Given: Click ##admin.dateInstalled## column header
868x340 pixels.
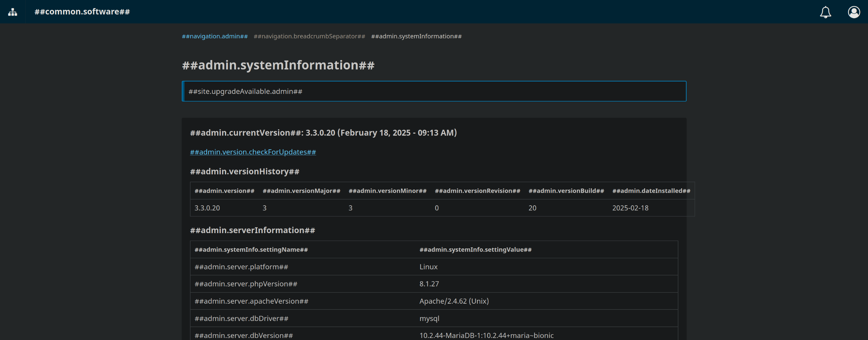Looking at the screenshot, I should tap(651, 191).
